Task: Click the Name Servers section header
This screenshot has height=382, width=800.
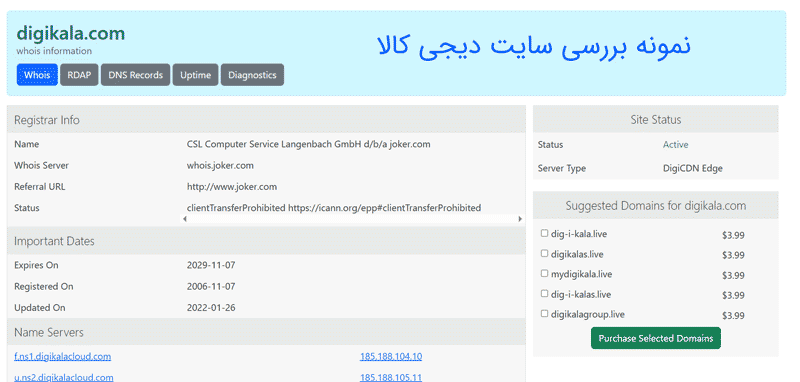Action: pyautogui.click(x=266, y=332)
